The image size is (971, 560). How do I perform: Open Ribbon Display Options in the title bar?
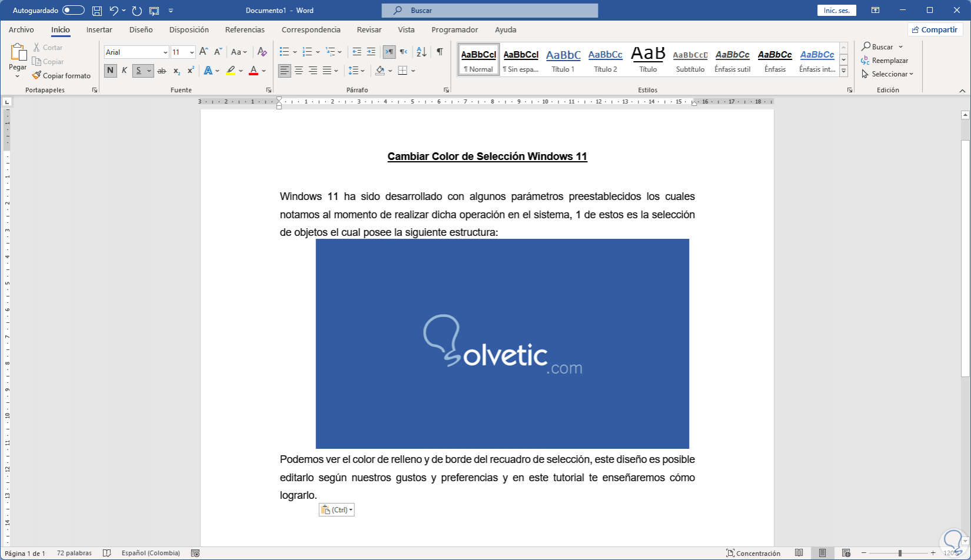tap(876, 11)
